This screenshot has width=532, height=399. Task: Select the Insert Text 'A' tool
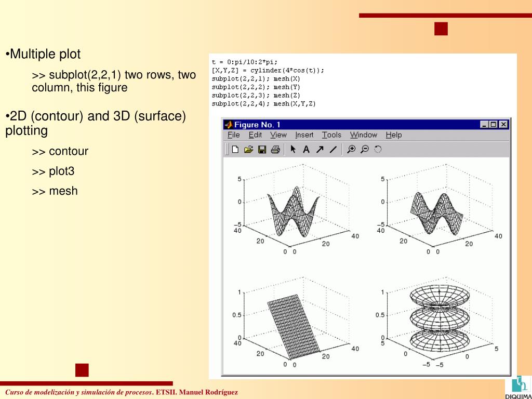(x=306, y=149)
